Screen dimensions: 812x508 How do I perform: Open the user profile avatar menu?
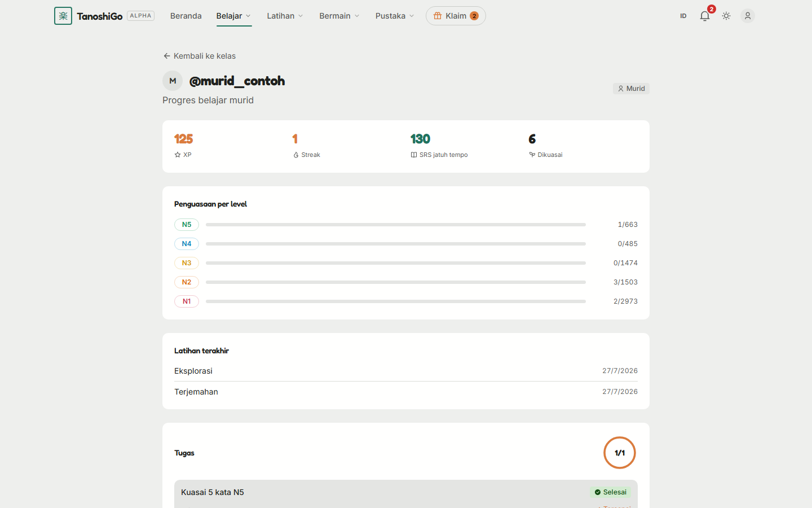point(748,16)
